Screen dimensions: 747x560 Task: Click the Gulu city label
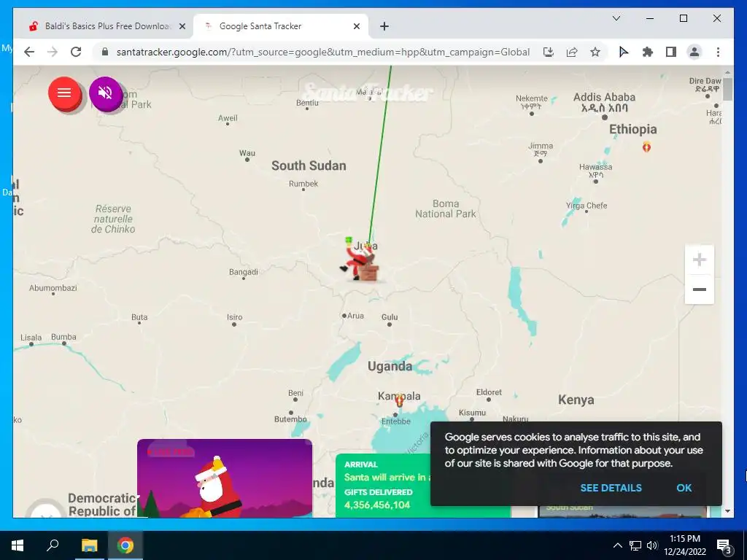coord(390,317)
